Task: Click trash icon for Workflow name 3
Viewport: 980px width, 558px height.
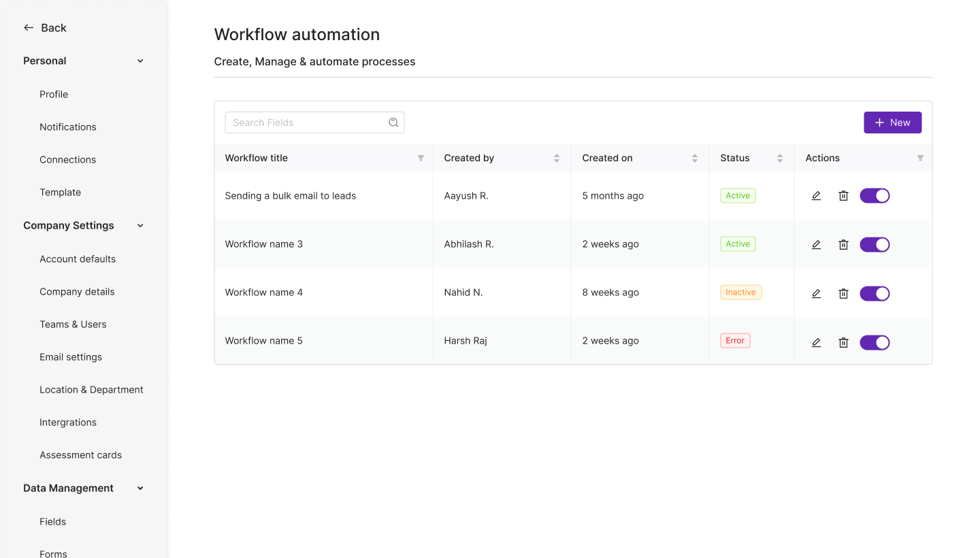Action: coord(843,244)
